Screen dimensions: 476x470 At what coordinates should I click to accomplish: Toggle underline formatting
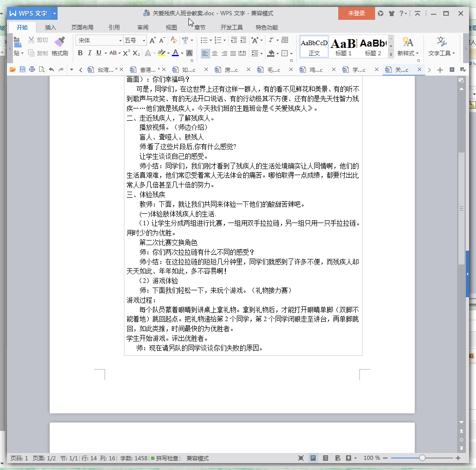99,53
